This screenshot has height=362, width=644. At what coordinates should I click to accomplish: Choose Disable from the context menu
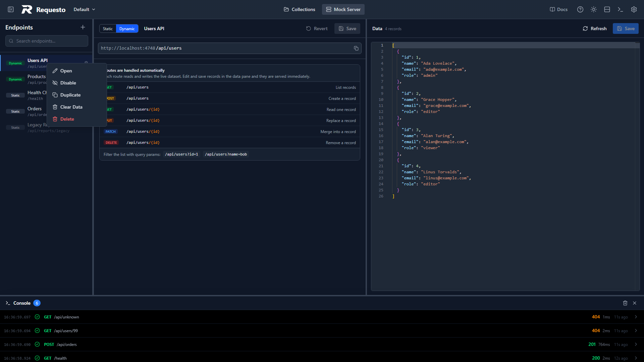tap(77, 83)
